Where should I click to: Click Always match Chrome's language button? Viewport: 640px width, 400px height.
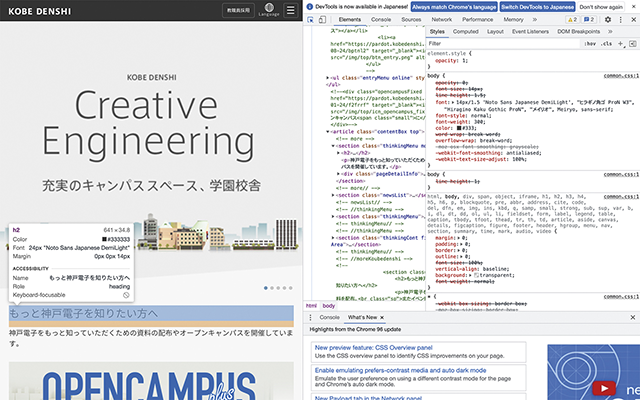pos(454,7)
